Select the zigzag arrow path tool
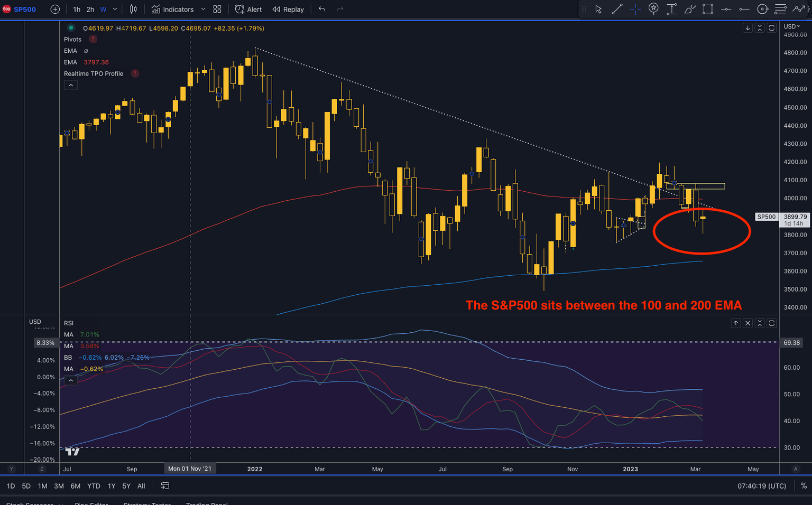812x505 pixels. (798, 9)
